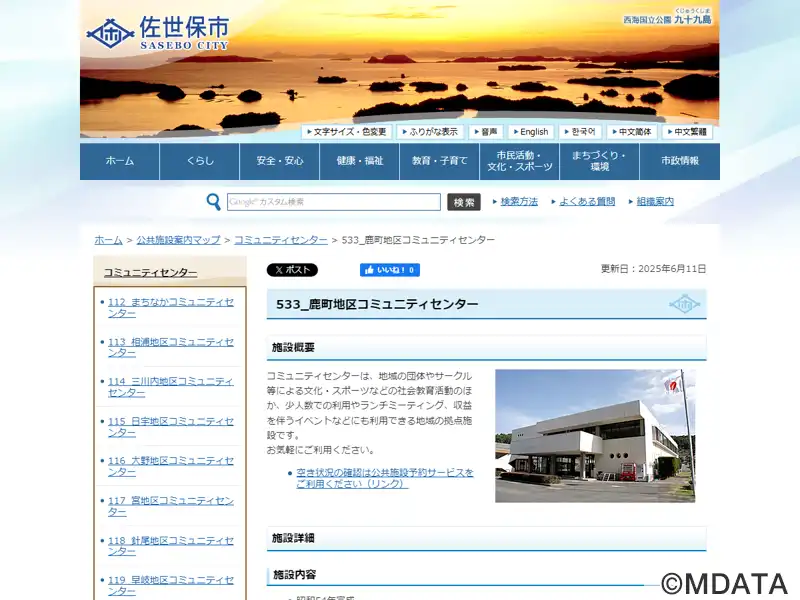
Task: Open 112_まちなかコミュニティセンター link
Action: (171, 308)
